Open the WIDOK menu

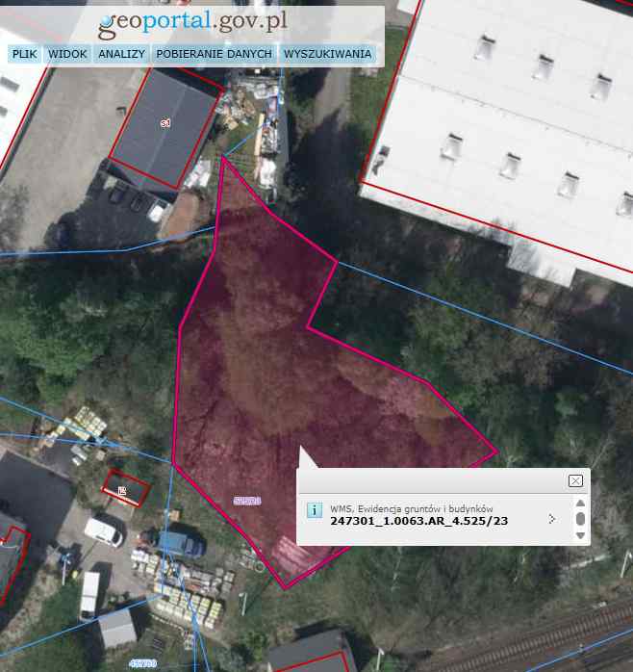coord(67,54)
